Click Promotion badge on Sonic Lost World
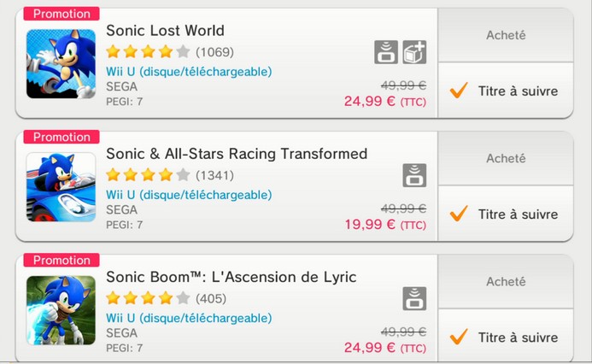Image resolution: width=592 pixels, height=364 pixels. [x=62, y=14]
